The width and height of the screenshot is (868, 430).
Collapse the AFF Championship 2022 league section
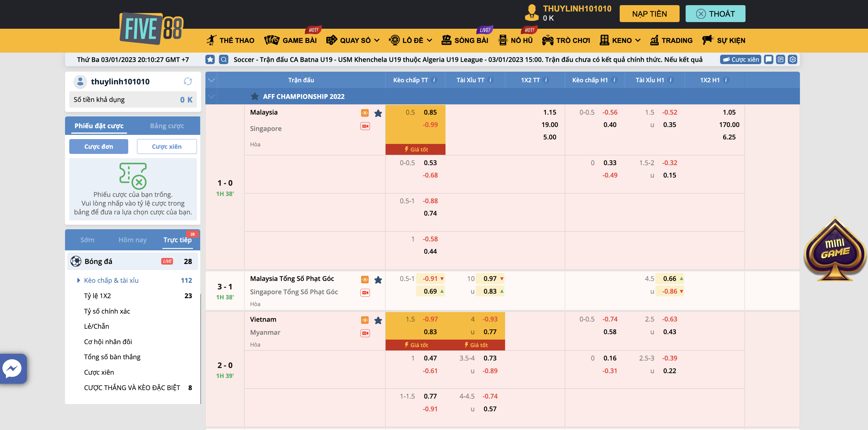coord(211,96)
